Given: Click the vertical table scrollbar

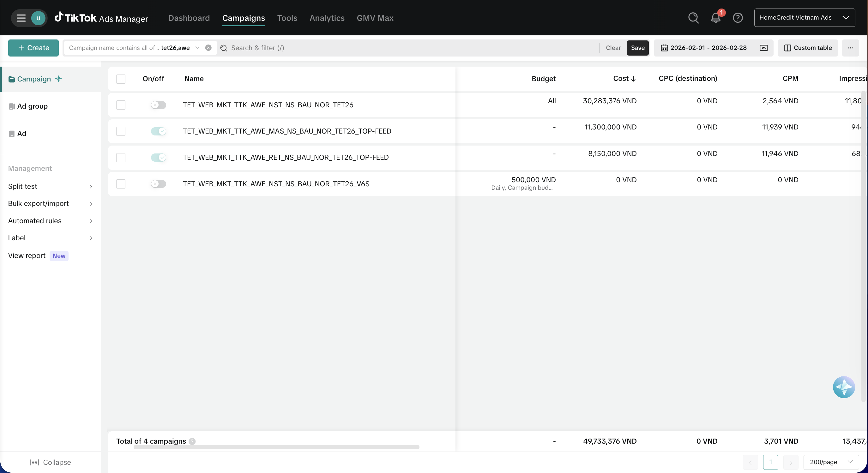Looking at the screenshot, I should point(863,246).
